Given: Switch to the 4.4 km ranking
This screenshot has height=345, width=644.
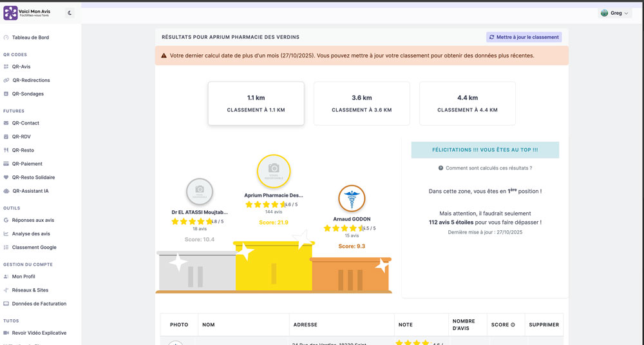Looking at the screenshot, I should pyautogui.click(x=467, y=103).
